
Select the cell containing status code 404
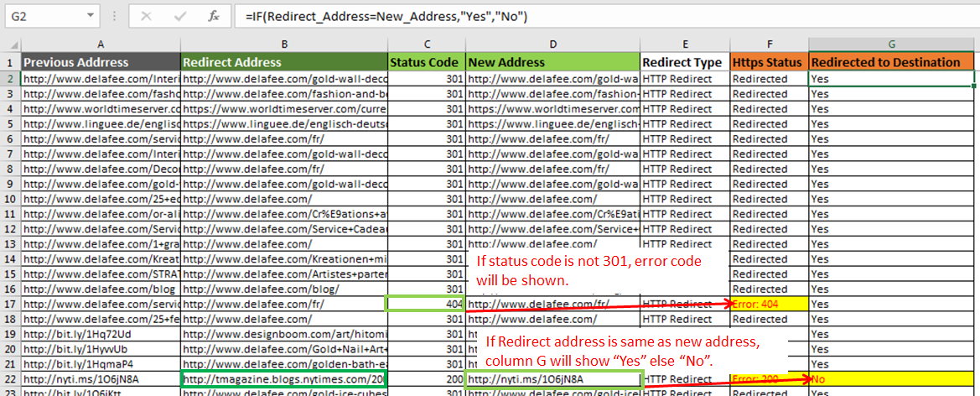(425, 304)
